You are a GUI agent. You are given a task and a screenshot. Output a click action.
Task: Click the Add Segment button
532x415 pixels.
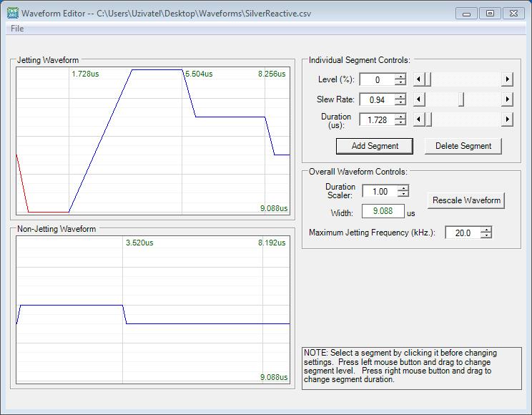(x=375, y=146)
